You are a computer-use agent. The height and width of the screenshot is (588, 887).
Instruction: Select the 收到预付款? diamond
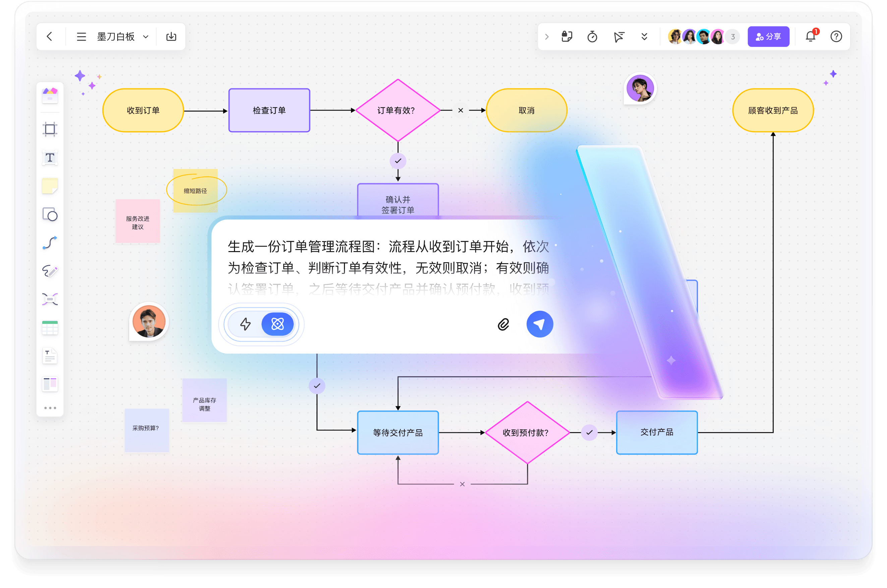tap(527, 432)
